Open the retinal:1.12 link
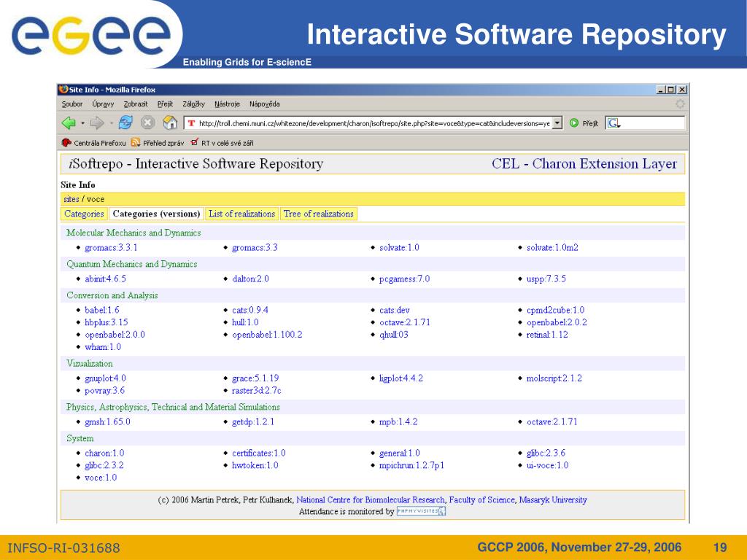Viewport: 747px width, 560px height. pos(547,335)
